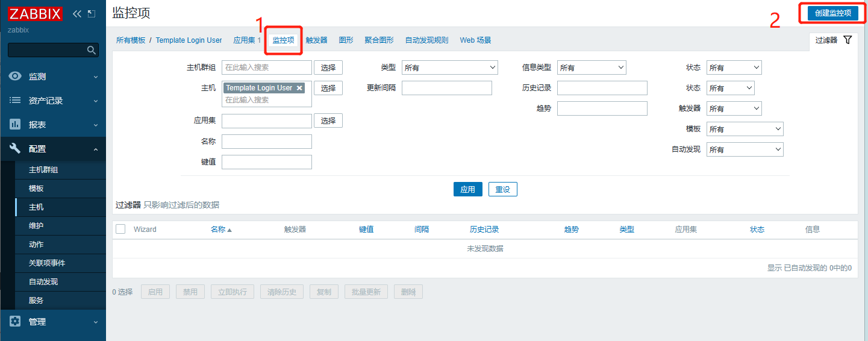Screen dimensions: 868x341
Task: Click the 更新间隔 input field
Action: click(447, 88)
